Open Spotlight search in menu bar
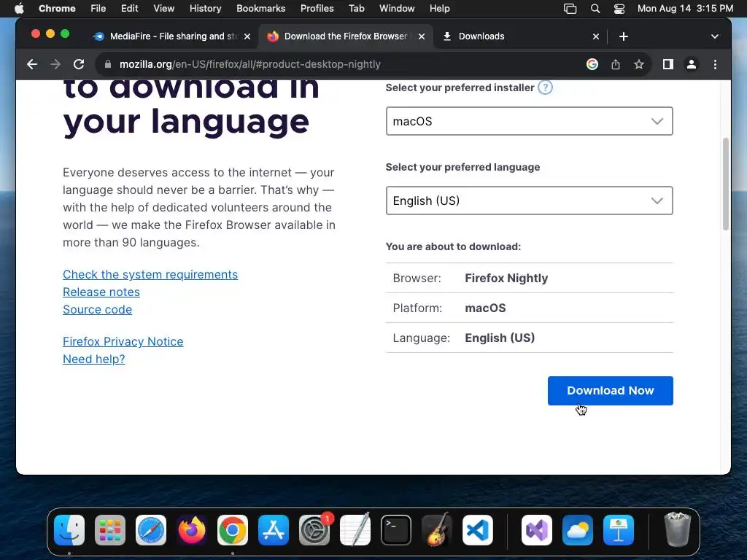The width and height of the screenshot is (747, 560). (595, 9)
